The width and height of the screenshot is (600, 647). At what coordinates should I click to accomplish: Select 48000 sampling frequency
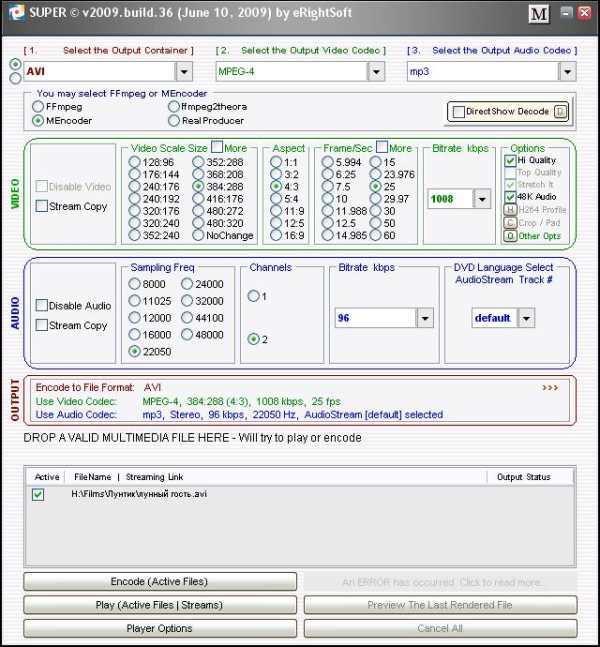pyautogui.click(x=187, y=334)
